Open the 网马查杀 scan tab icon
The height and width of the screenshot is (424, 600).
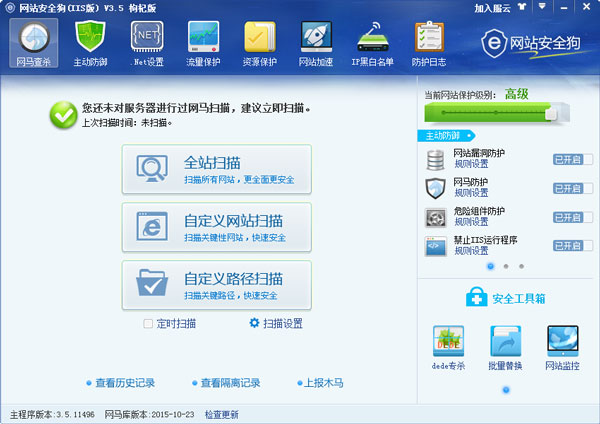click(34, 43)
